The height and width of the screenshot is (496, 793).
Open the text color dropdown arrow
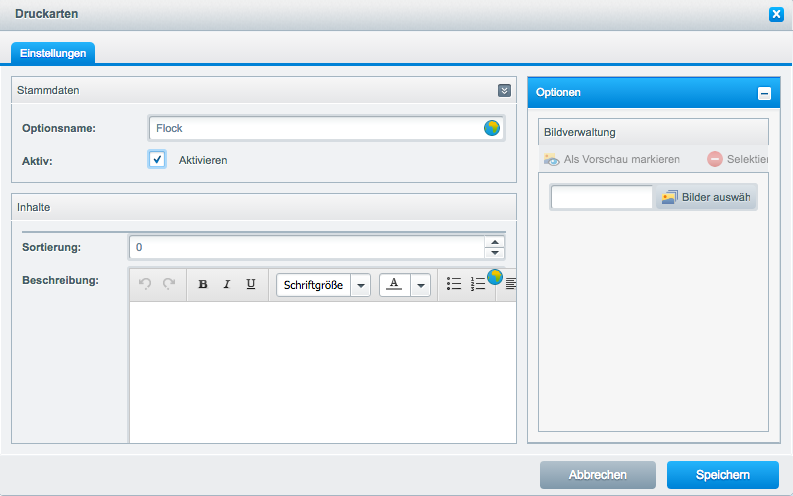click(x=421, y=285)
